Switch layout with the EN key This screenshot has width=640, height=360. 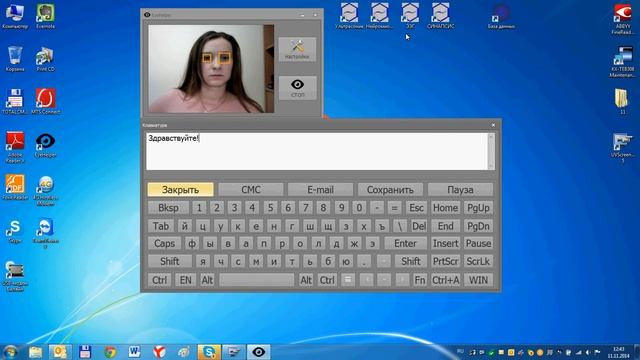(x=186, y=280)
